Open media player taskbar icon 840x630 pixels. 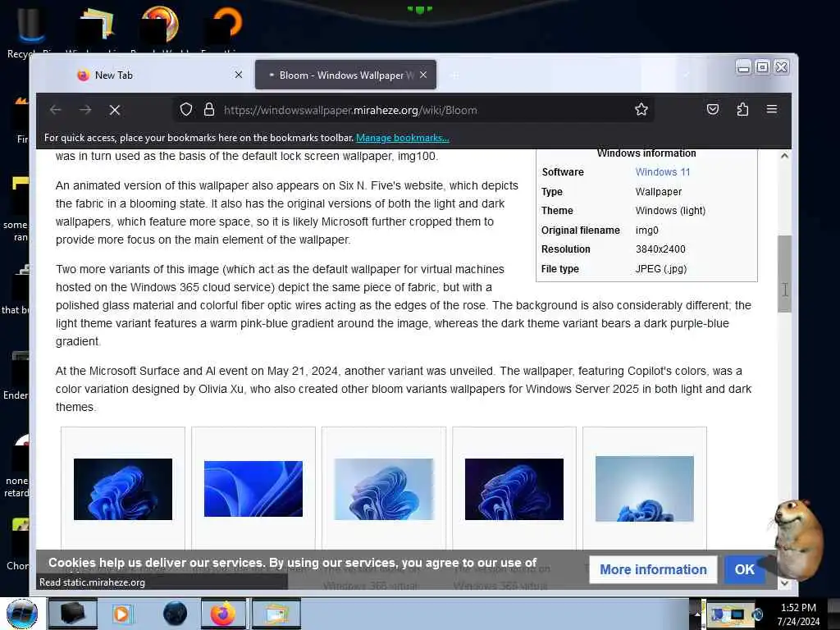pos(121,614)
